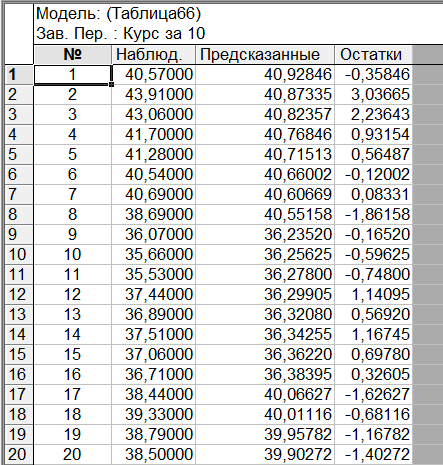
Task: Click row header 13
Action: (19, 314)
